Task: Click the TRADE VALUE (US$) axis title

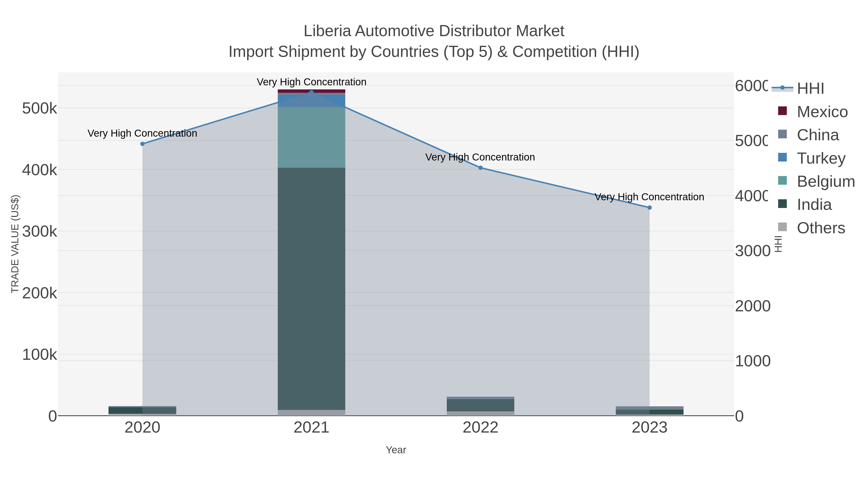Action: [15, 244]
